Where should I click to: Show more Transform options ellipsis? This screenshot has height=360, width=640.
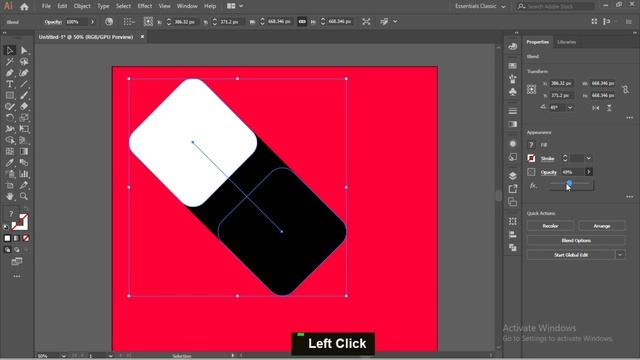[629, 118]
